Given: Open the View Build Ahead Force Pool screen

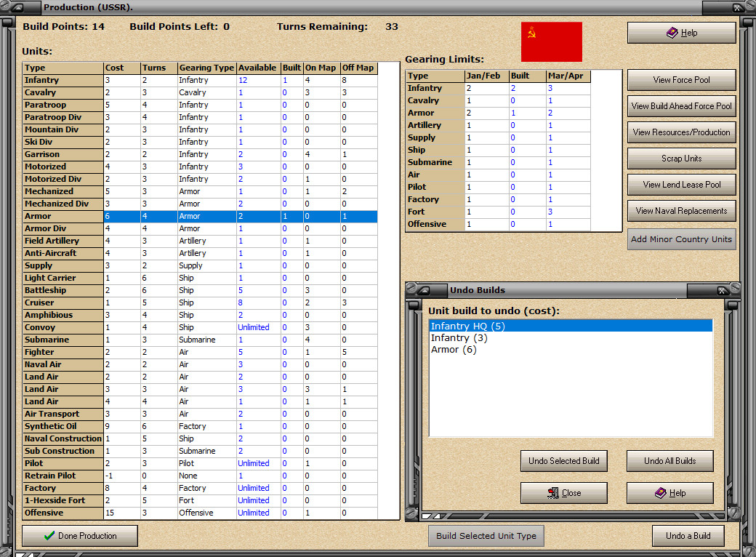Looking at the screenshot, I should (x=681, y=105).
